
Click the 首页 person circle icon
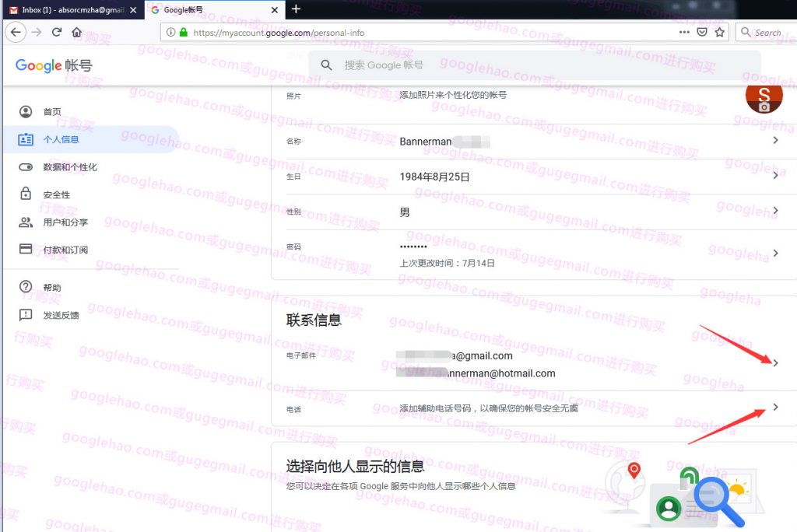coord(26,112)
